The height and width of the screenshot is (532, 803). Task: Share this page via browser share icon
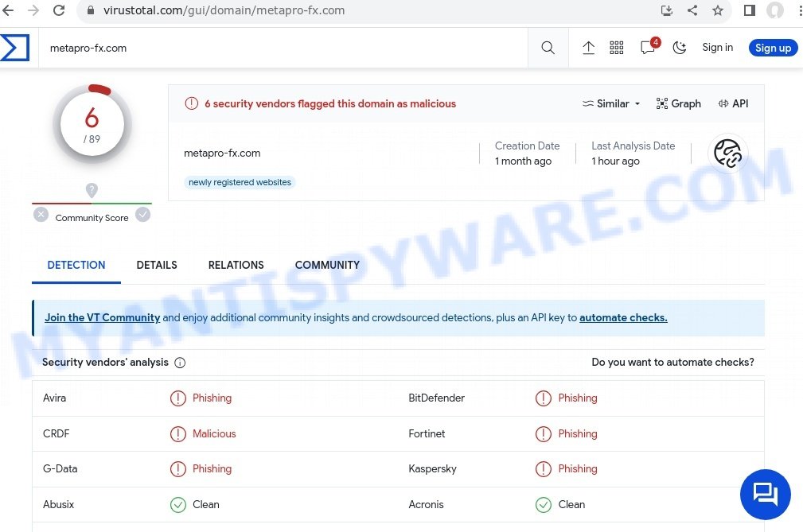(692, 10)
